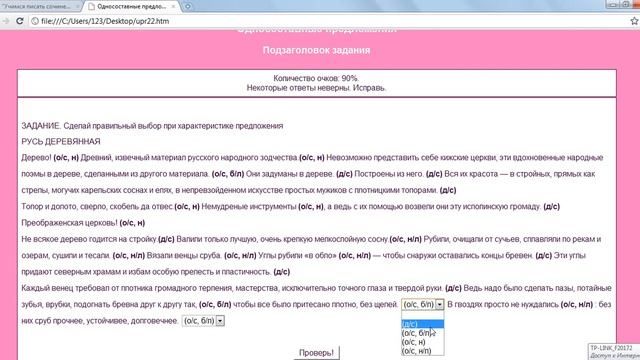
Task: Select the 'Односоставные предло...' tab
Action: point(131,7)
